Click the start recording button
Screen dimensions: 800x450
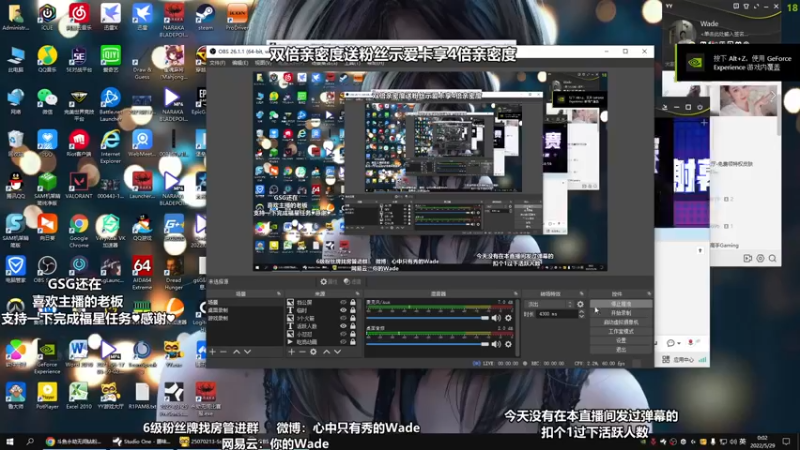click(621, 313)
